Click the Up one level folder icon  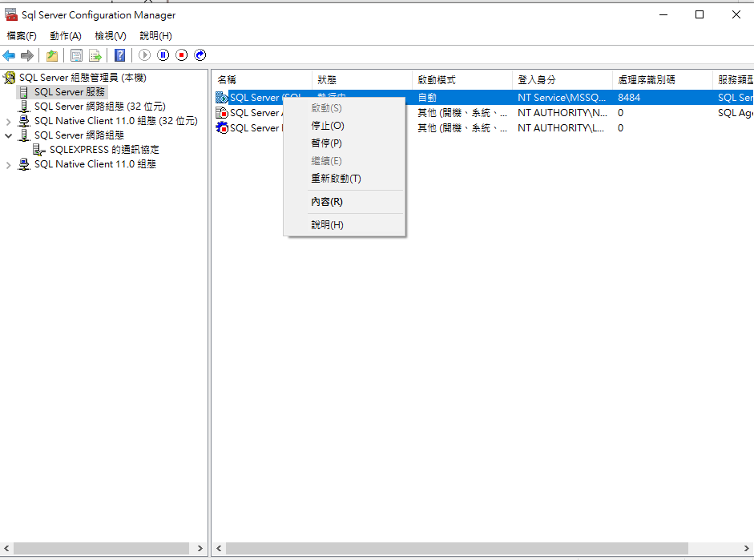[x=51, y=55]
